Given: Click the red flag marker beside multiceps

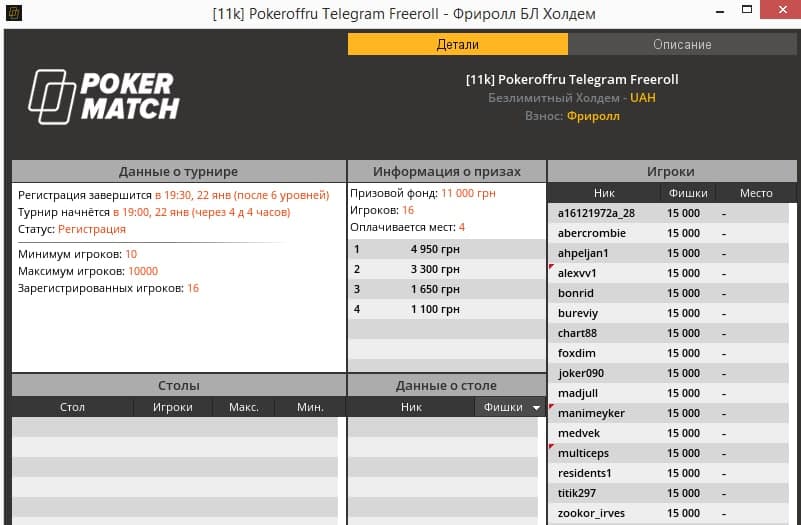Looking at the screenshot, I should pos(551,446).
